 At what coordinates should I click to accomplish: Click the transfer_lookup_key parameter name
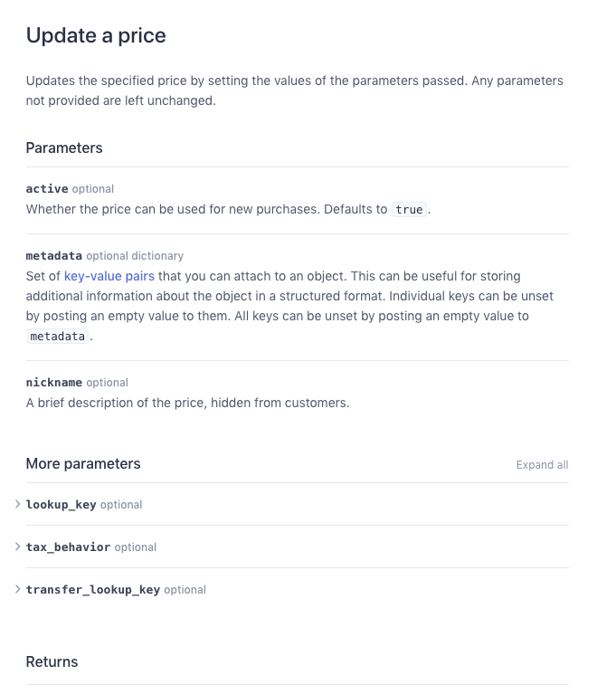click(x=92, y=590)
